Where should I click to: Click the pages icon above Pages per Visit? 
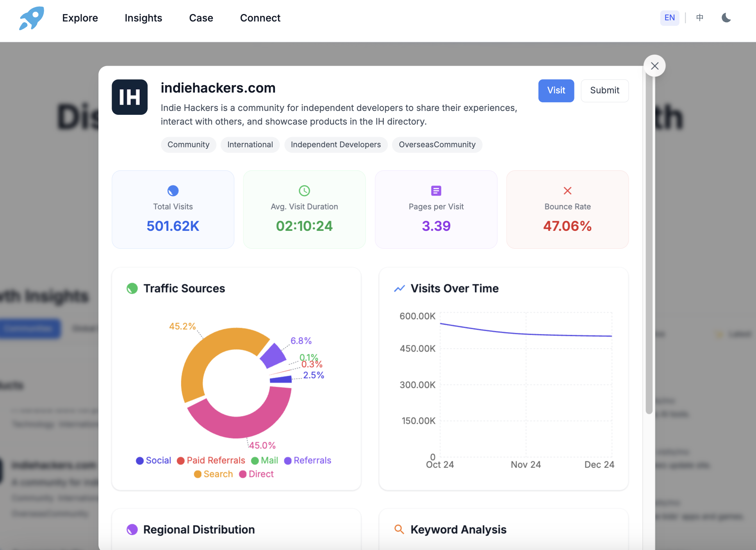coord(436,191)
